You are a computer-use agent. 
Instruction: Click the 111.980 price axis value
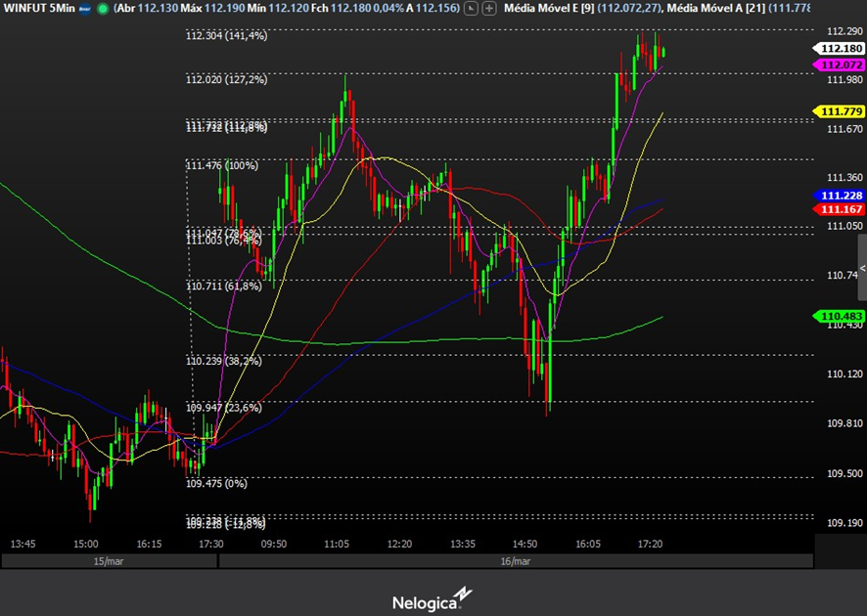844,80
